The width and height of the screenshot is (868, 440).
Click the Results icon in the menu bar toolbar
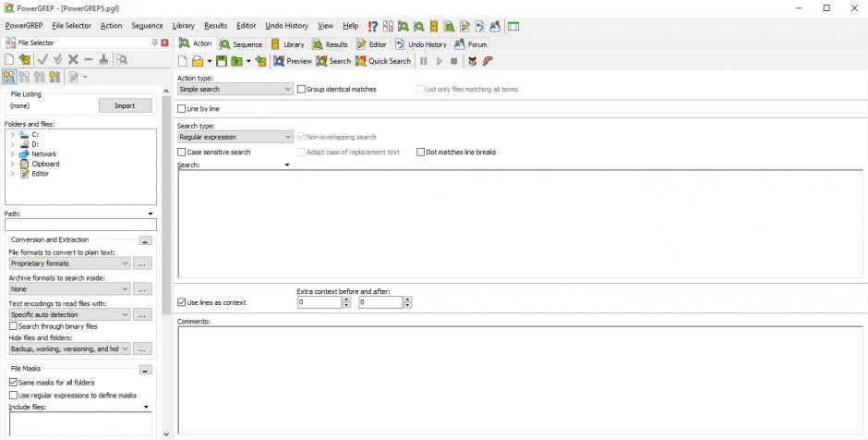(449, 26)
